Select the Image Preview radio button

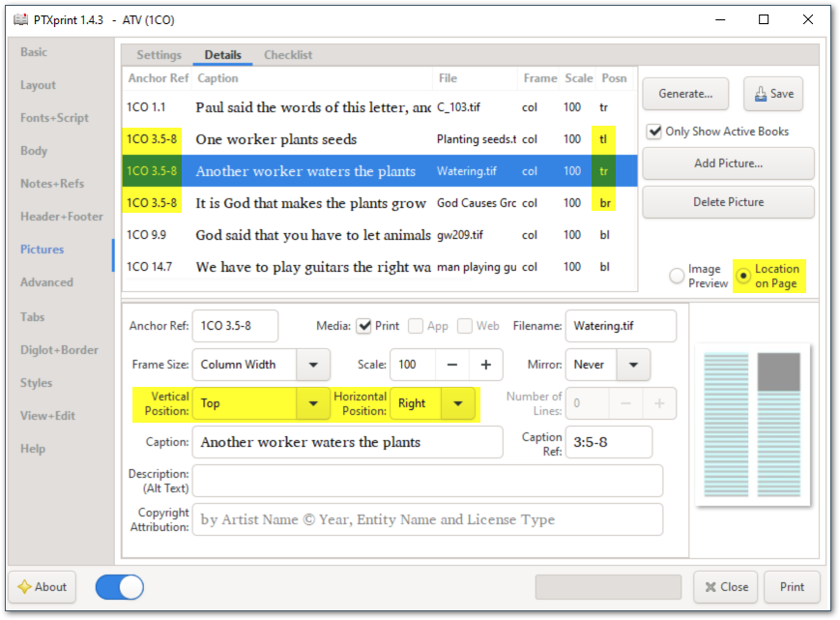coord(677,276)
